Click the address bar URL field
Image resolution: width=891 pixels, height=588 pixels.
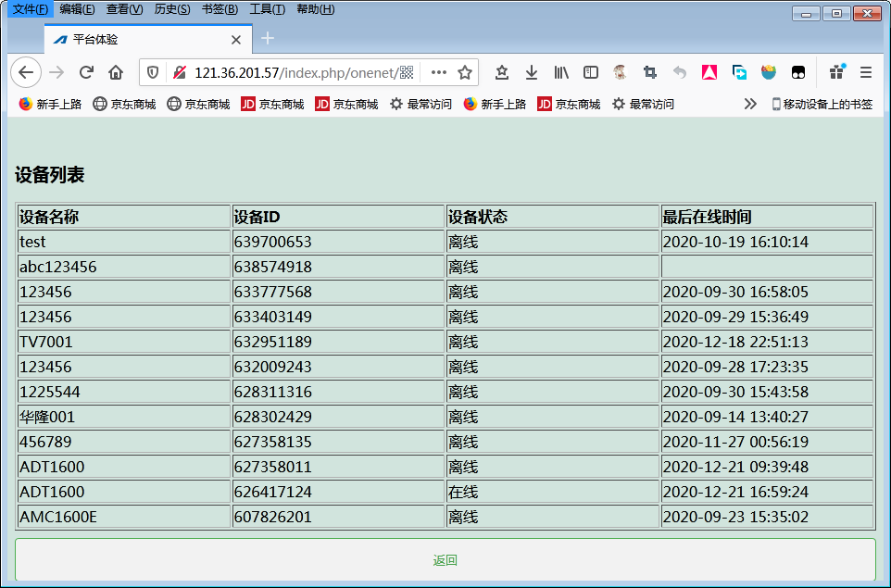coord(296,72)
